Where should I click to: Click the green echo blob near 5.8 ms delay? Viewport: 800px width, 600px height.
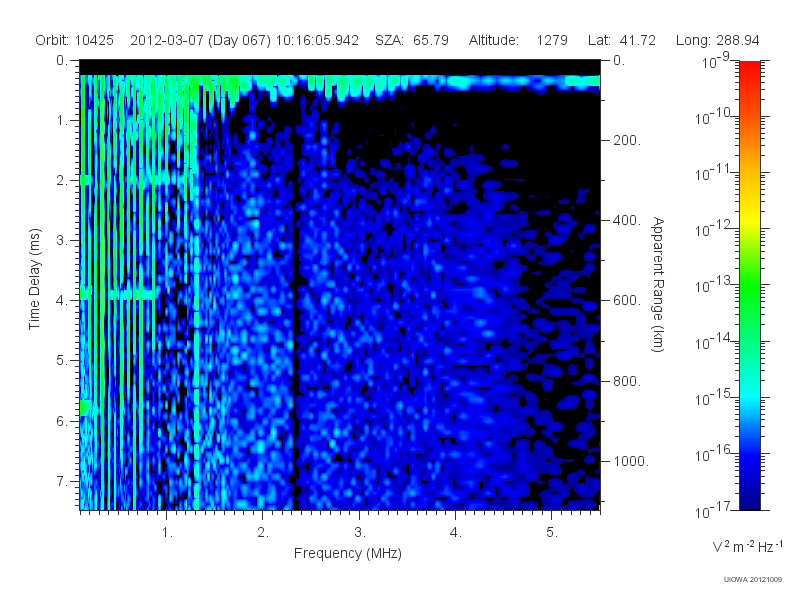[x=86, y=408]
